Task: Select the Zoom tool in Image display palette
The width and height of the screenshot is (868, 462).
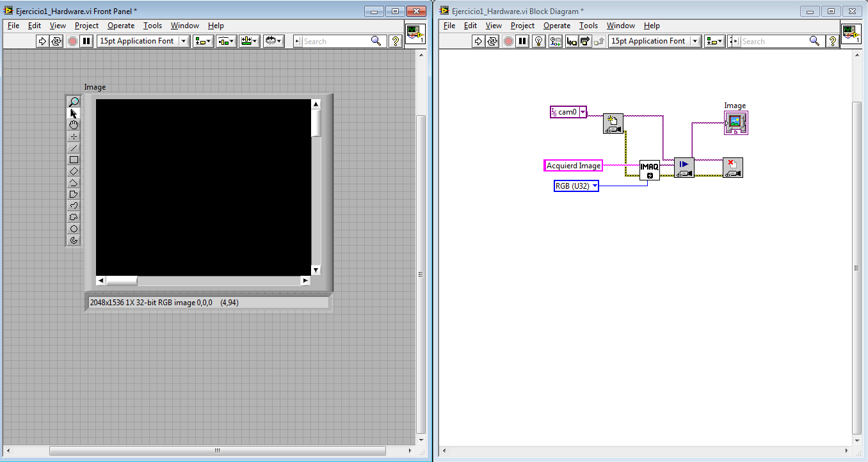Action: 74,102
